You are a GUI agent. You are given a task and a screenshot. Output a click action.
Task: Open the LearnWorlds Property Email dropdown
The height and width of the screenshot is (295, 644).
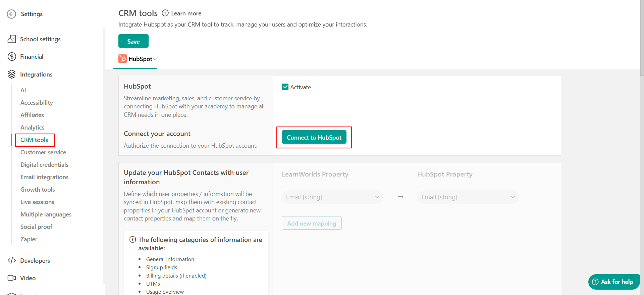(x=332, y=197)
